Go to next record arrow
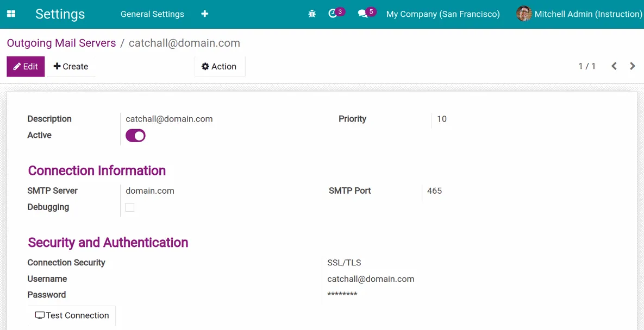 (x=633, y=66)
